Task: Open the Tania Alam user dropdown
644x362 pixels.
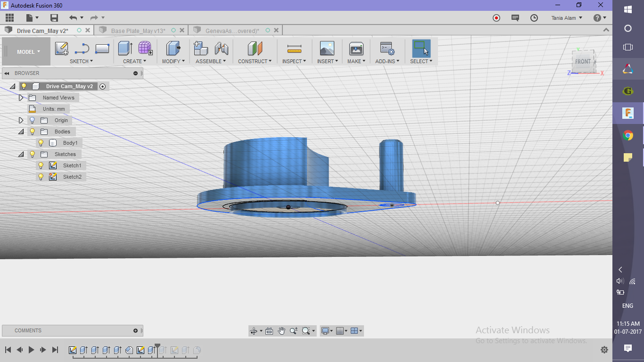Action: tap(567, 18)
